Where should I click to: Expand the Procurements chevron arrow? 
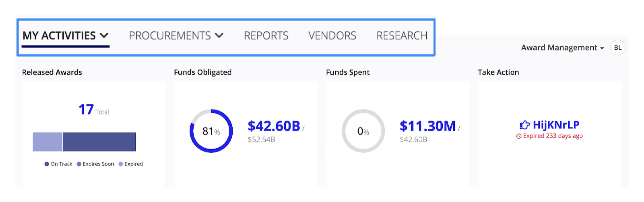[219, 36]
